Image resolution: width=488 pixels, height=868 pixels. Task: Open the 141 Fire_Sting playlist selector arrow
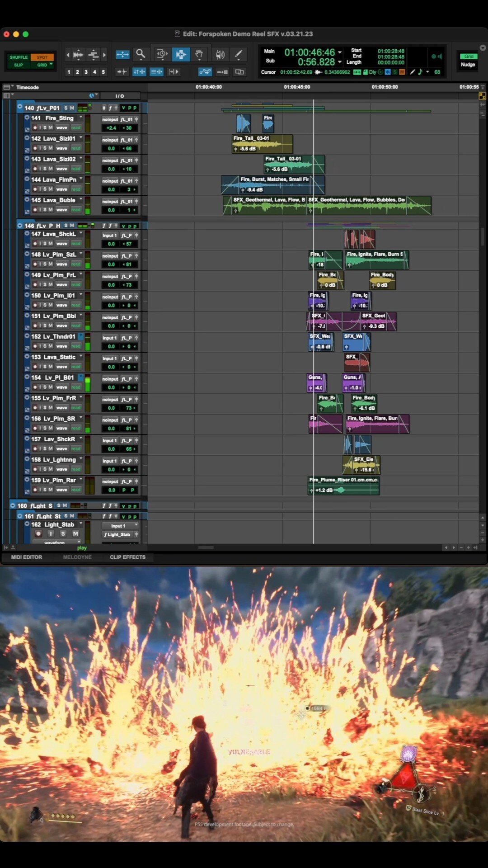click(81, 118)
